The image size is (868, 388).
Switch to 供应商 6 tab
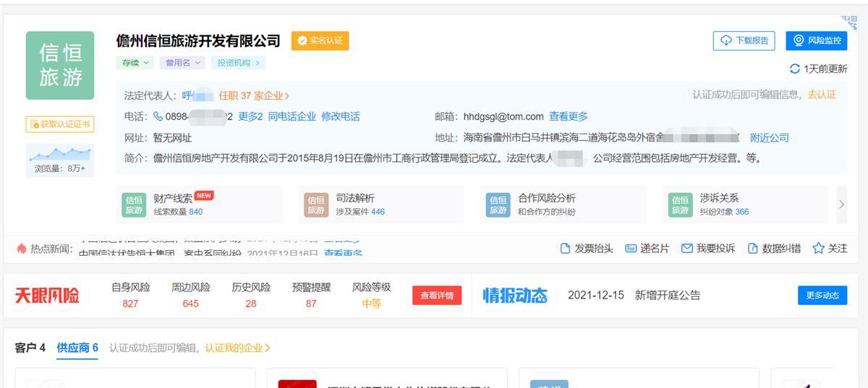[x=77, y=348]
